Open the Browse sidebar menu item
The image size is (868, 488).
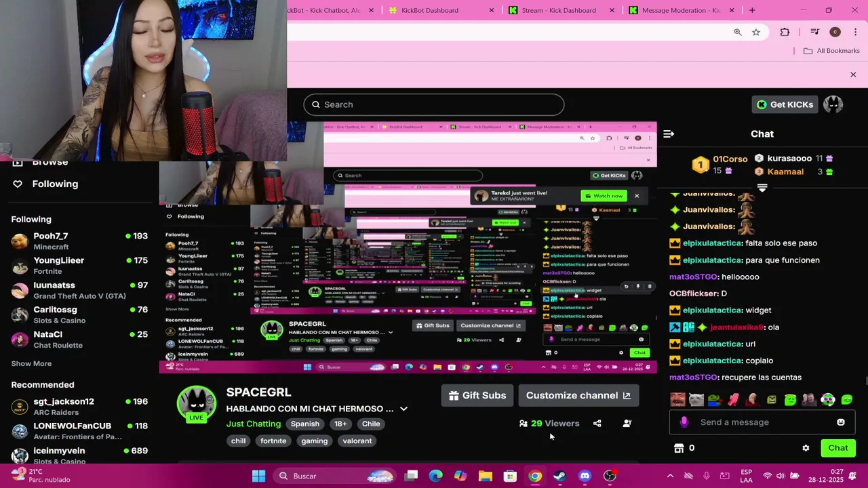pyautogui.click(x=50, y=163)
